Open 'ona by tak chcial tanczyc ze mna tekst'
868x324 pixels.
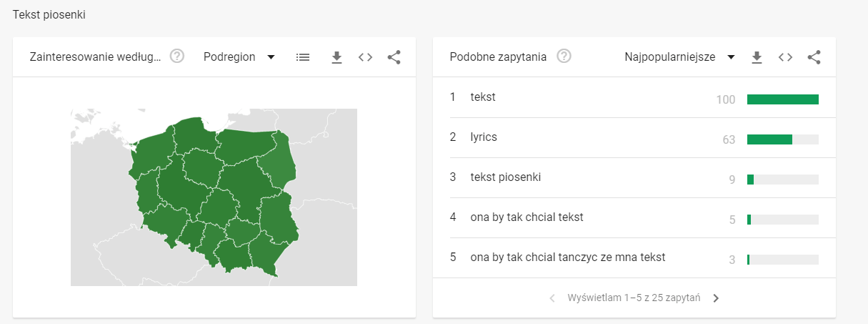(x=567, y=257)
